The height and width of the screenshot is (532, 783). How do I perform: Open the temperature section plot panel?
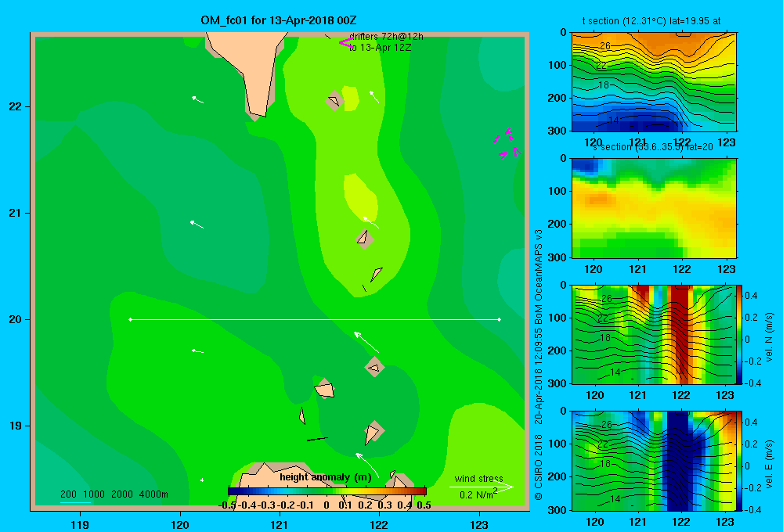(x=654, y=82)
